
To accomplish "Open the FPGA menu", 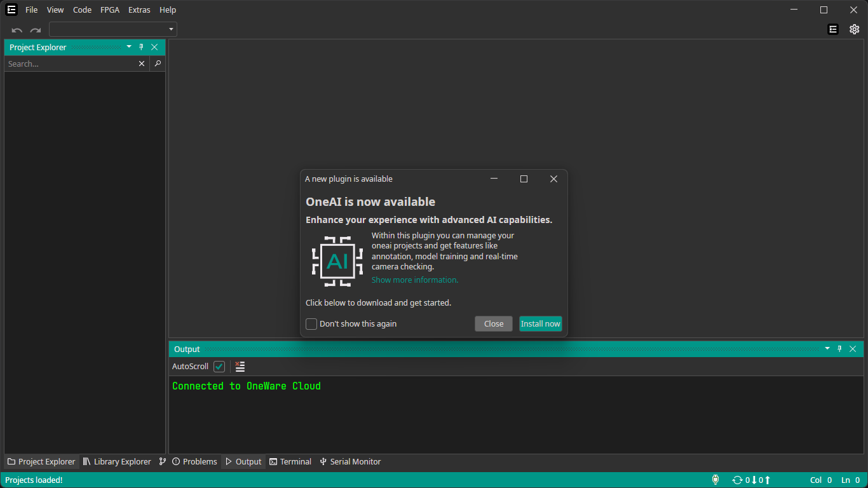I will [x=110, y=10].
